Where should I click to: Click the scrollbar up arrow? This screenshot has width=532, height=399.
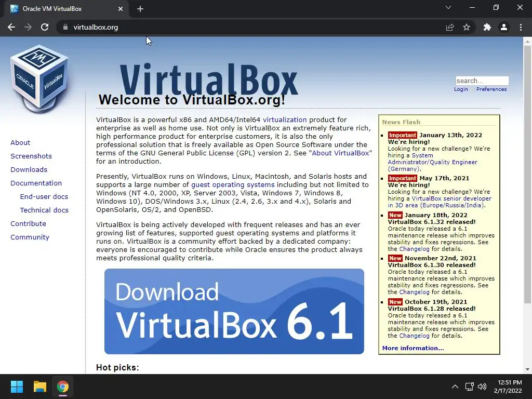coord(527,41)
